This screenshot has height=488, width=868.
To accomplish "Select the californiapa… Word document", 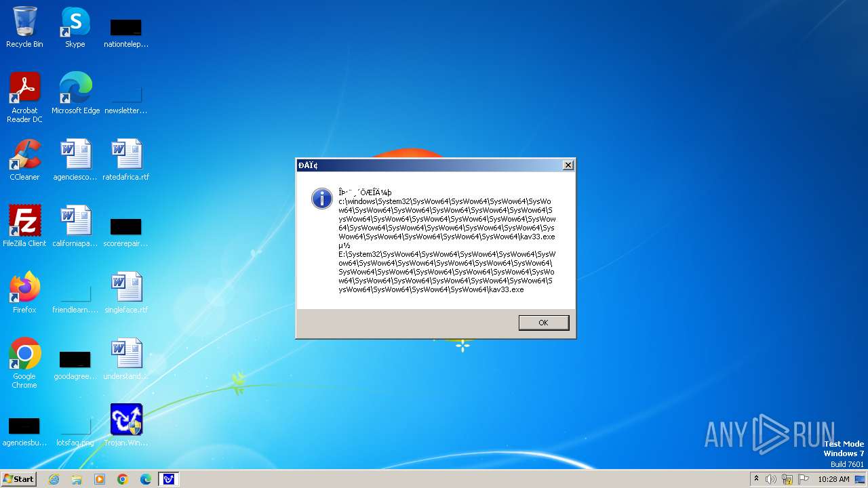I will point(75,226).
